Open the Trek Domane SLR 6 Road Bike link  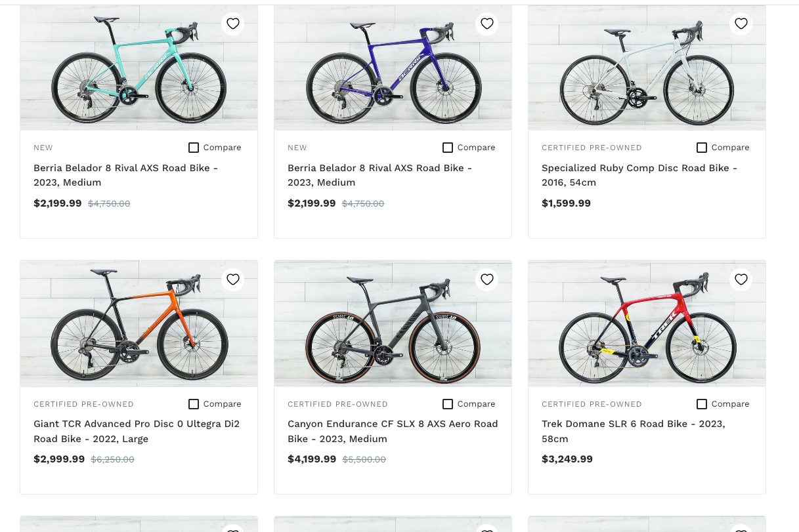coord(633,431)
